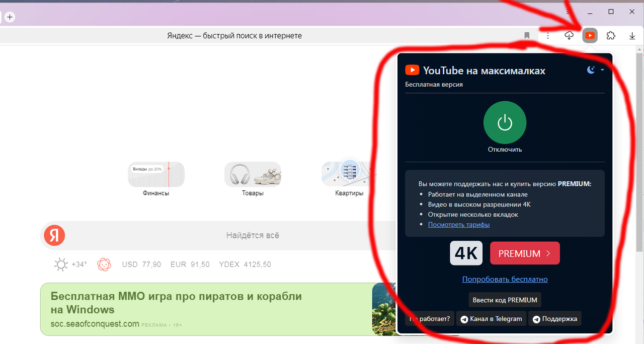Bookmark the page with ribbon icon

pyautogui.click(x=527, y=36)
